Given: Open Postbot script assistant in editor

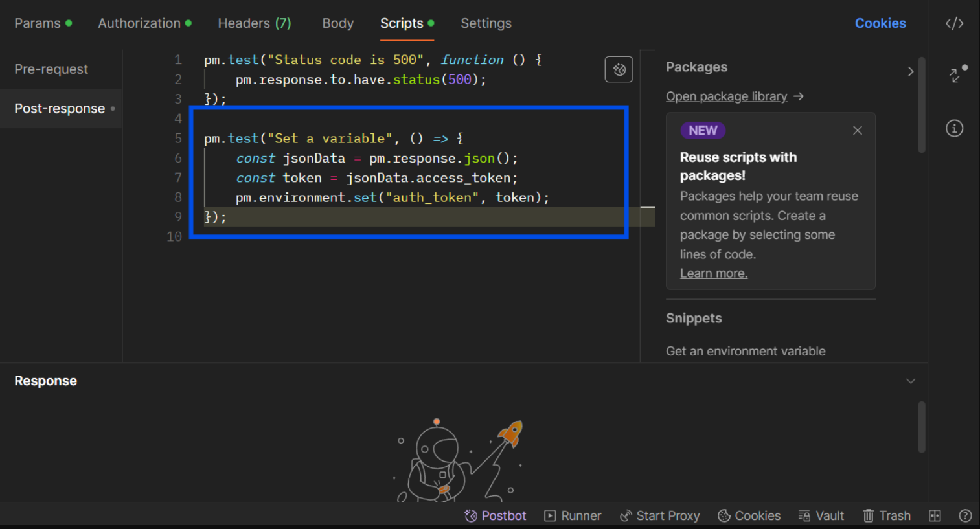Looking at the screenshot, I should 619,69.
